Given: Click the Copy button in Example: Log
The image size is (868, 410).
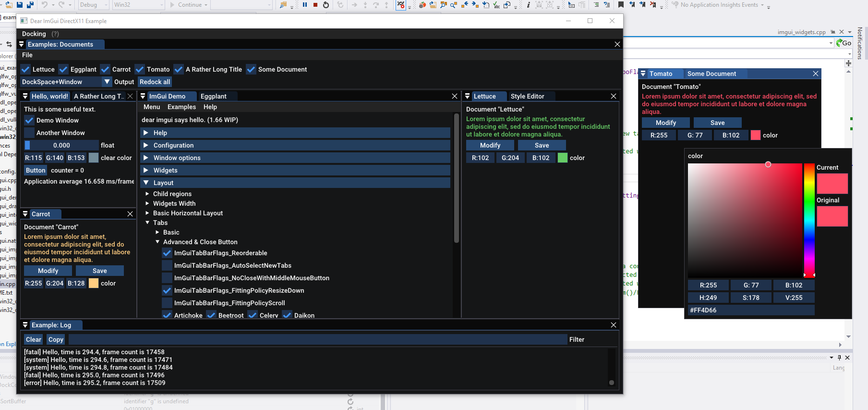Looking at the screenshot, I should pos(56,339).
